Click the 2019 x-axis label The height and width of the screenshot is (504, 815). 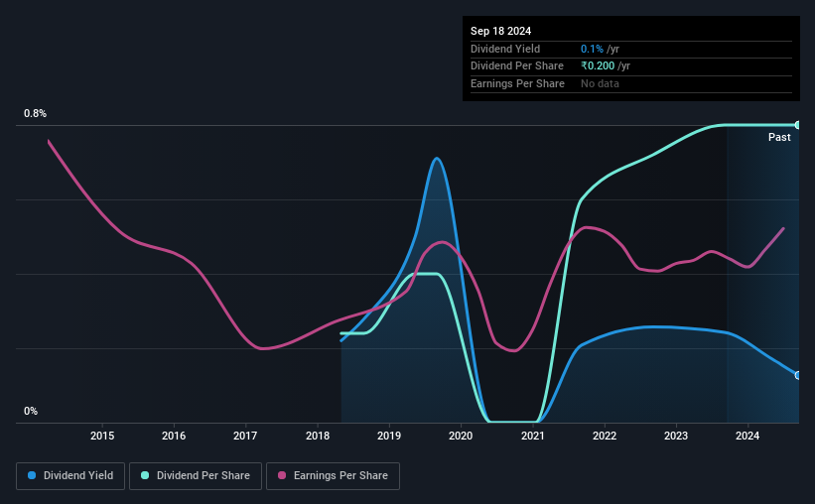pos(389,436)
